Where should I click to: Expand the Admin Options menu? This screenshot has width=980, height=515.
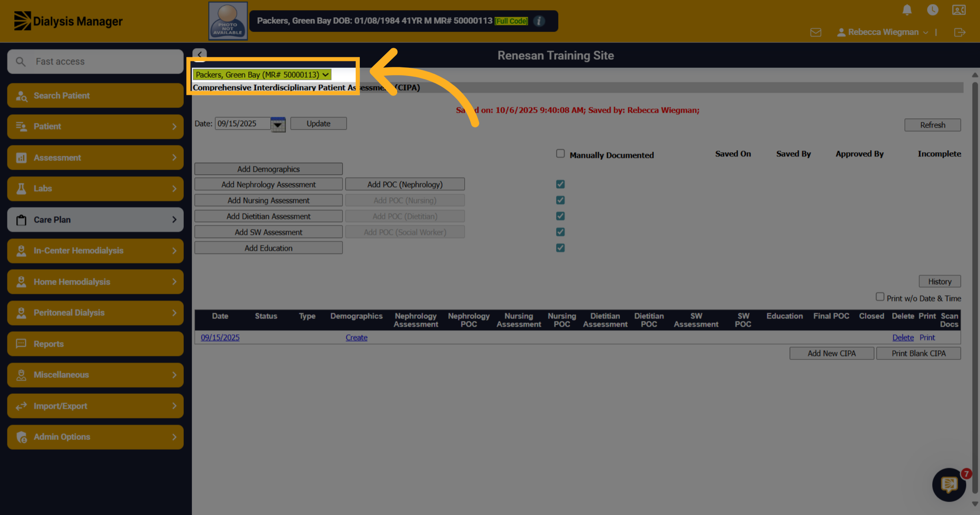click(x=95, y=437)
